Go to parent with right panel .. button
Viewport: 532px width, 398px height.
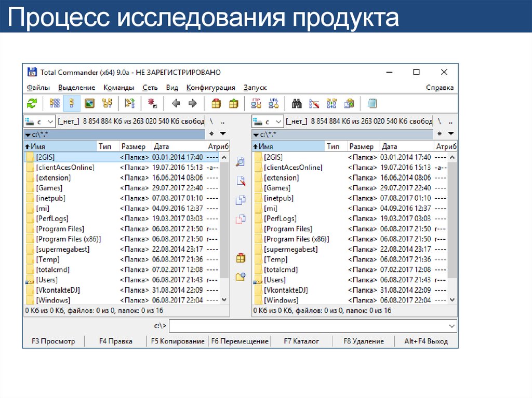pos(450,121)
